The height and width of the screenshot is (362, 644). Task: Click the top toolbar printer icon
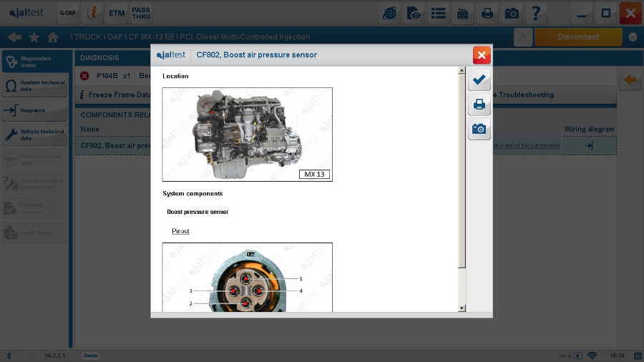coord(487,14)
